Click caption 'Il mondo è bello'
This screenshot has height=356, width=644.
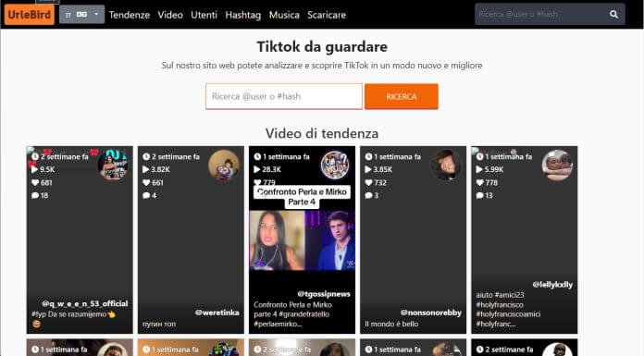click(x=391, y=324)
